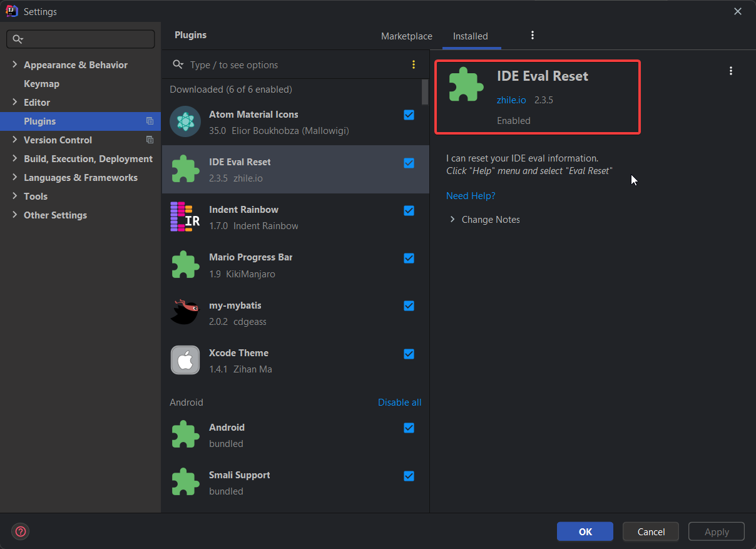Click the my-mybatis bird icon
756x549 pixels.
pyautogui.click(x=185, y=312)
